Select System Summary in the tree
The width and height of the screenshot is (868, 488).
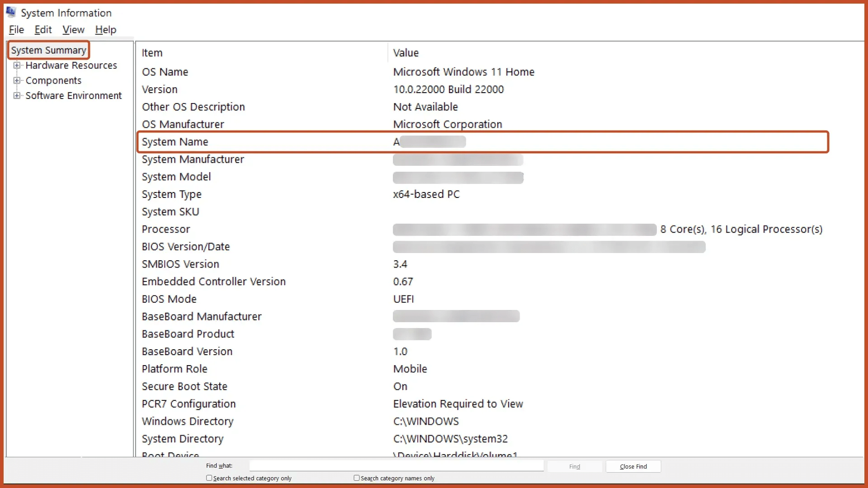(48, 50)
